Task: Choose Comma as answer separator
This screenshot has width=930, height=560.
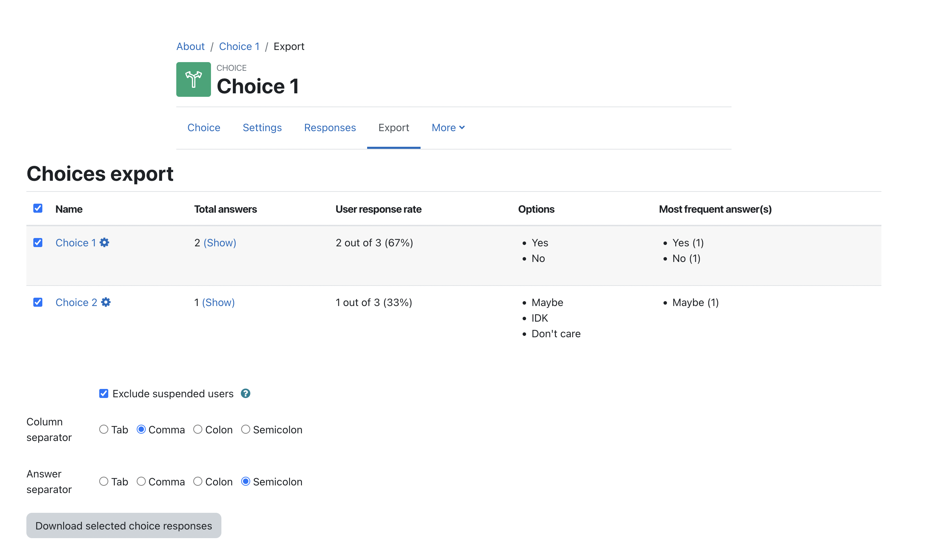Action: 141,482
